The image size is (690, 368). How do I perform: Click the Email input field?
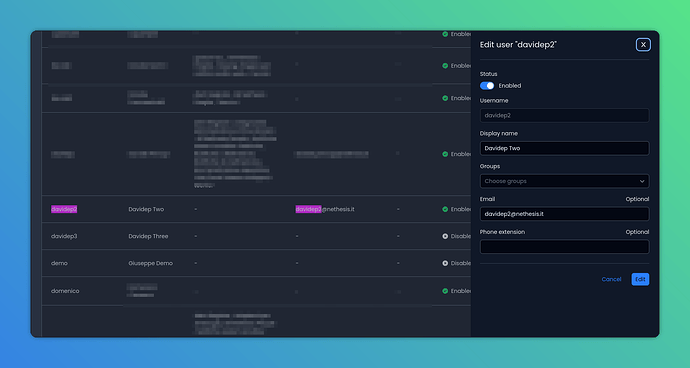(564, 214)
